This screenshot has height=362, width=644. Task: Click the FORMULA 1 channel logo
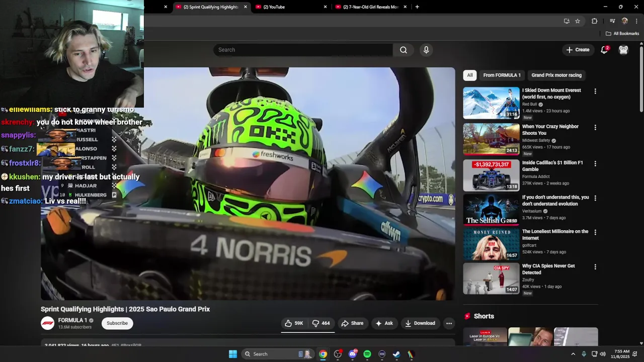(x=48, y=323)
